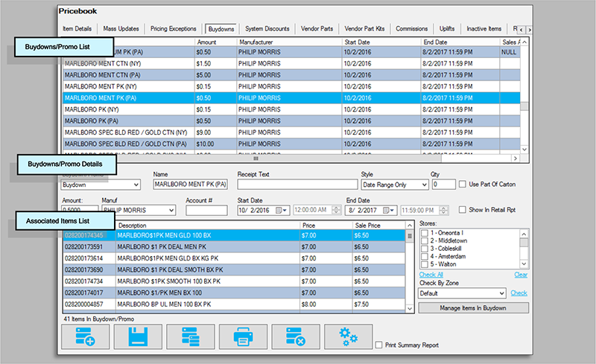
Task: Open the Start Date calendar picker icon
Action: click(281, 210)
